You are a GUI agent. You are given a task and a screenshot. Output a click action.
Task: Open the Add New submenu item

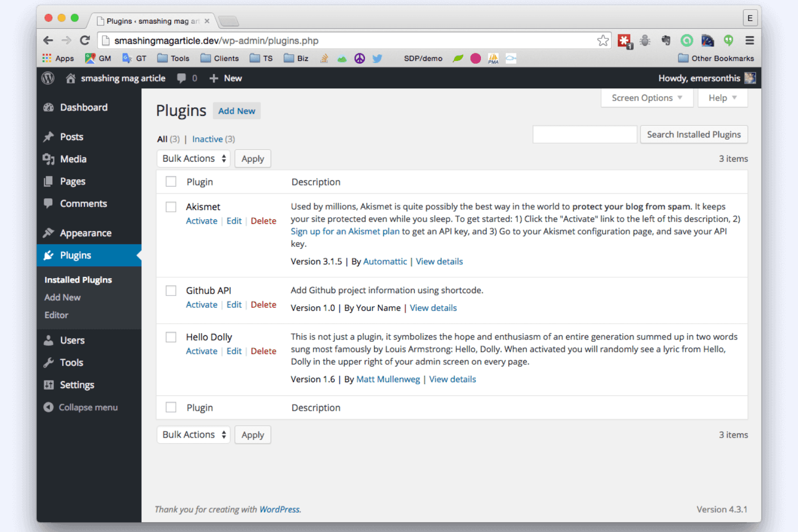(x=63, y=297)
